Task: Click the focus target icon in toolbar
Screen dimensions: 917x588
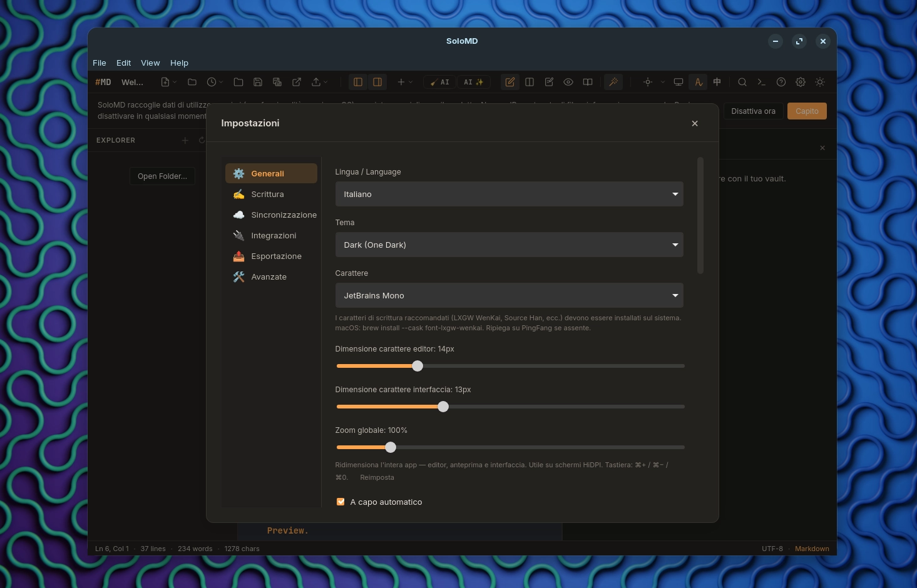Action: point(648,82)
